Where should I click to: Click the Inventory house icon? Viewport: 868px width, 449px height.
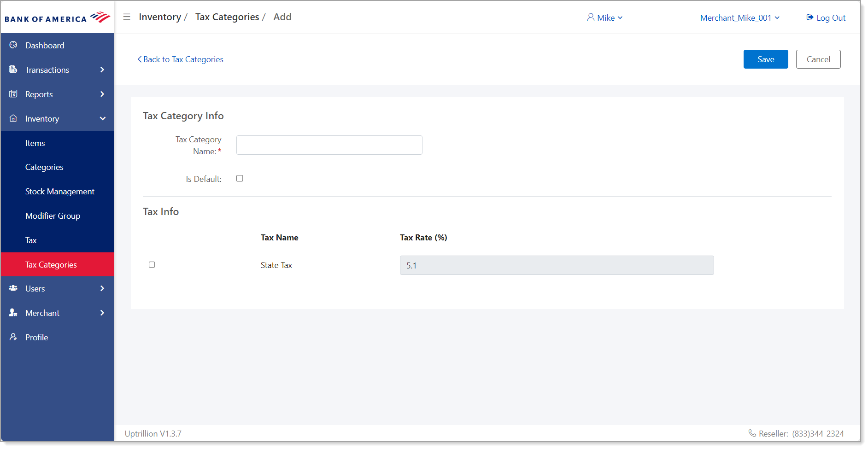13,118
